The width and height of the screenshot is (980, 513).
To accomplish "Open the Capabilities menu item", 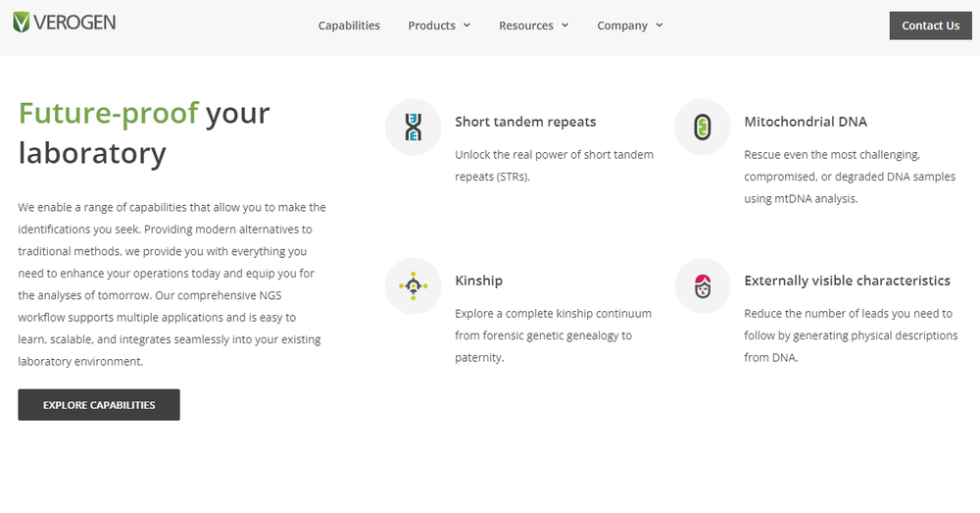I will (x=349, y=26).
